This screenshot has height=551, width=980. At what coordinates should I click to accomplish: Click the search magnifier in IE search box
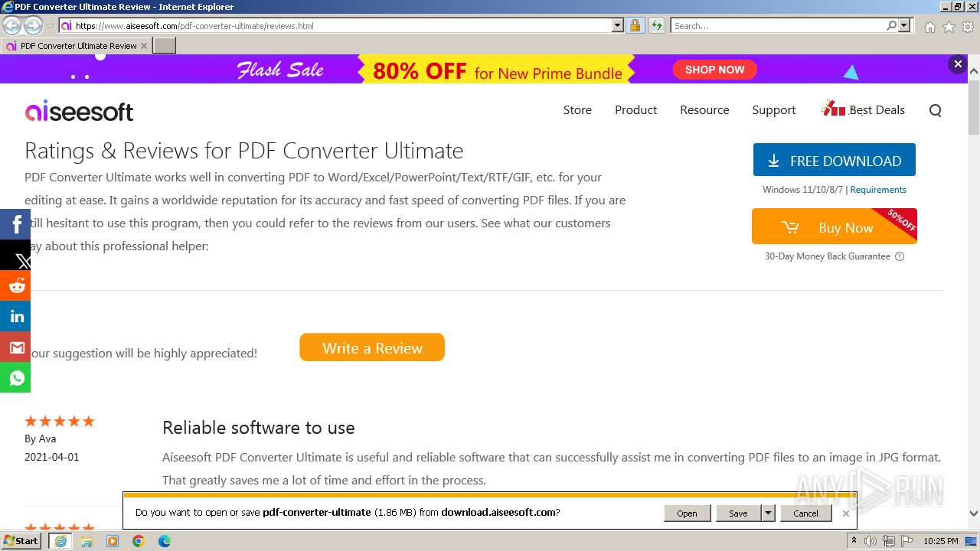[891, 25]
